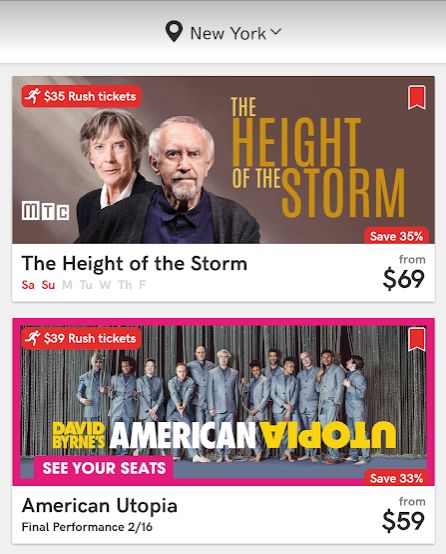Open the American Utopia title link
Image resolution: width=446 pixels, height=554 pixels.
click(100, 506)
